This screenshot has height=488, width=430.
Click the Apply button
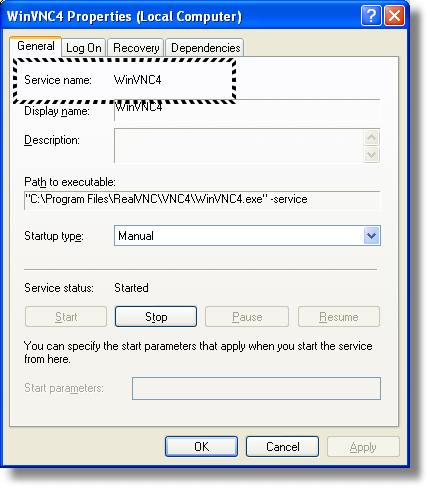coord(363,447)
